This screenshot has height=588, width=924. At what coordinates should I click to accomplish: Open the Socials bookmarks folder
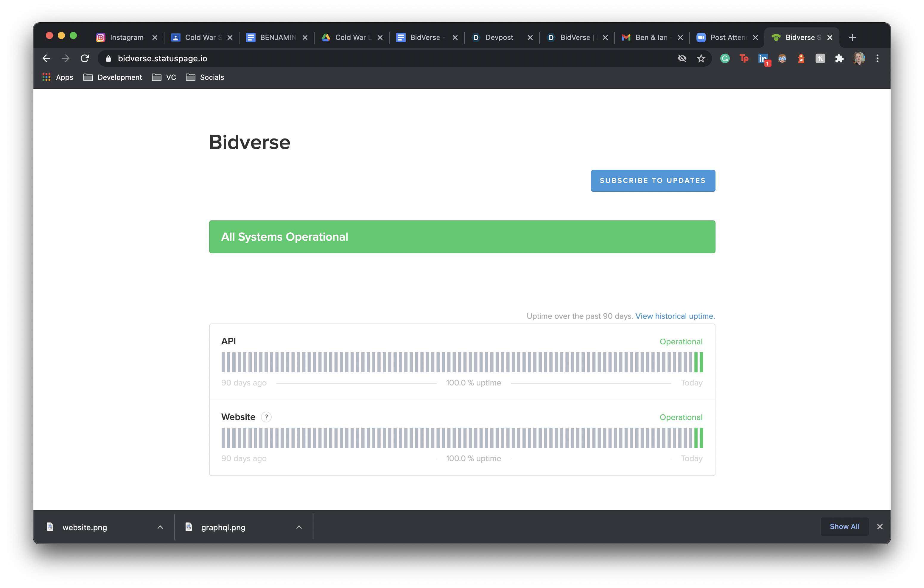[205, 77]
